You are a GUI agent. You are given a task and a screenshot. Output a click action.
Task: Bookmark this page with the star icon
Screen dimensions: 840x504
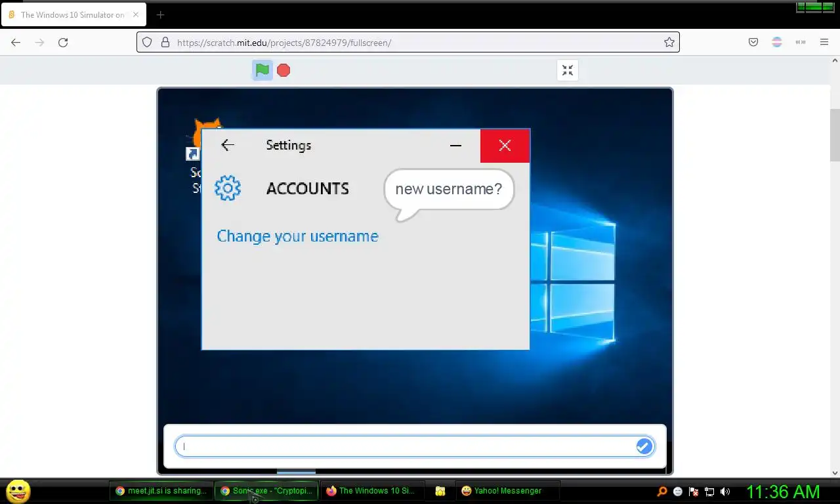tap(669, 42)
